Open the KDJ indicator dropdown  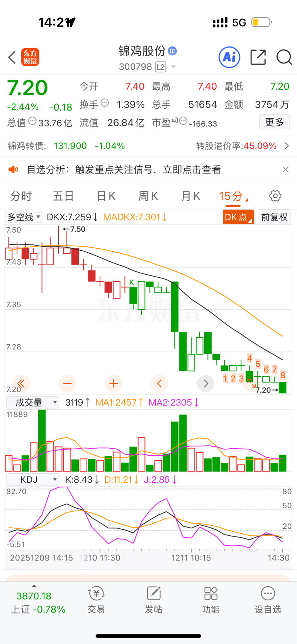pyautogui.click(x=33, y=480)
